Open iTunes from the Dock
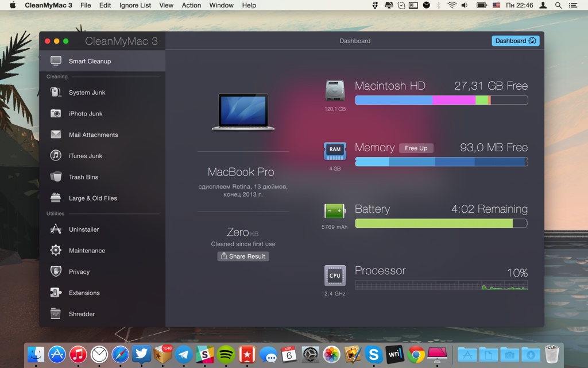This screenshot has height=368, width=588. (78, 354)
